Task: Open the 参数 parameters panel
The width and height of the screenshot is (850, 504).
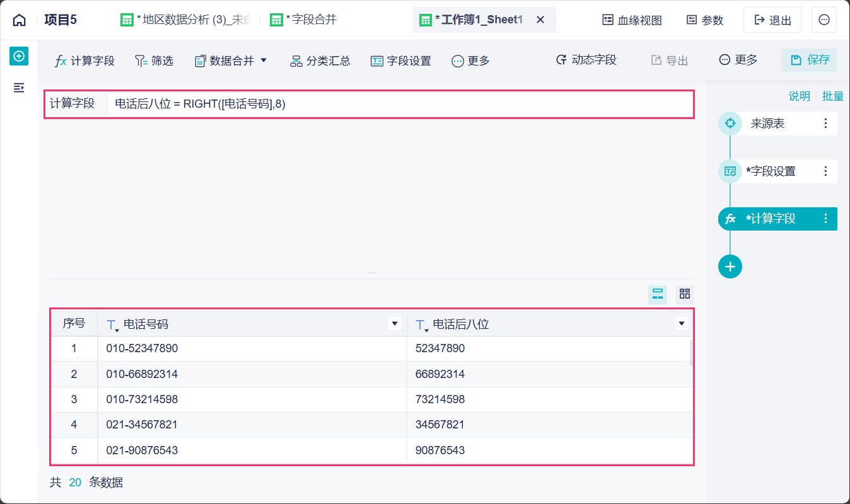Action: [705, 20]
